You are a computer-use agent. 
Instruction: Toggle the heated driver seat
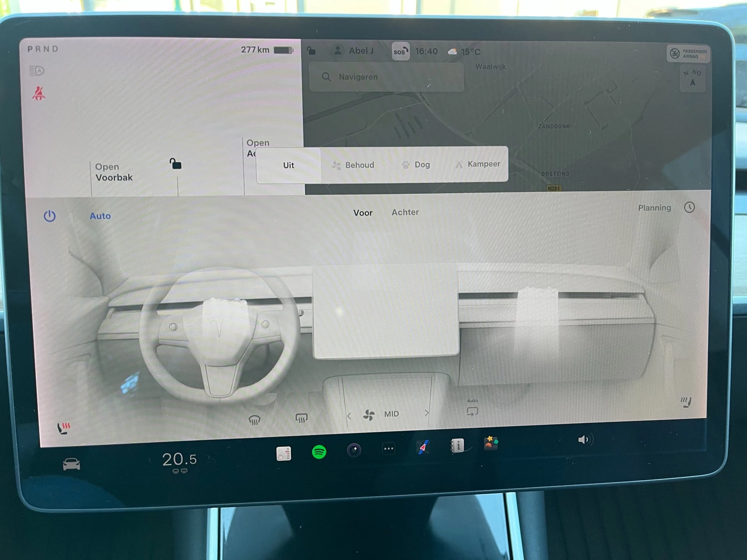click(x=63, y=428)
